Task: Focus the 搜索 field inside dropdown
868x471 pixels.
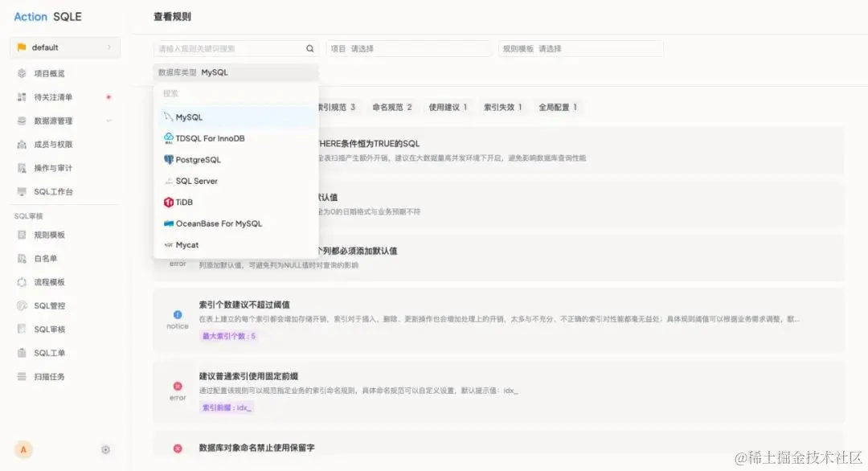Action: pos(235,93)
